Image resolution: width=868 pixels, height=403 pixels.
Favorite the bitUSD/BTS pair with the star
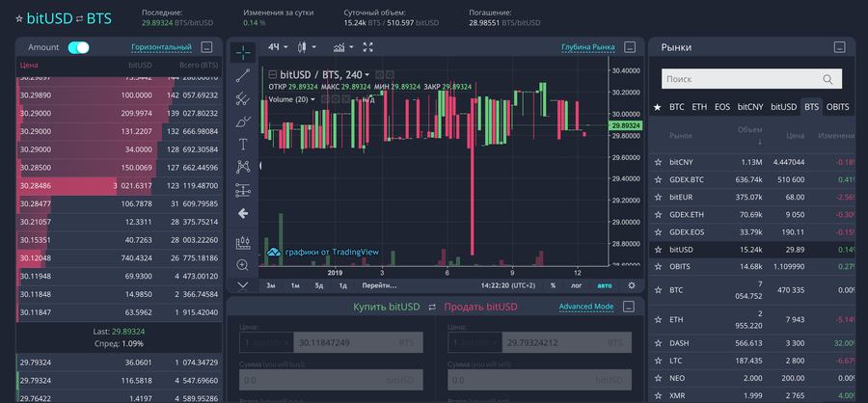19,18
